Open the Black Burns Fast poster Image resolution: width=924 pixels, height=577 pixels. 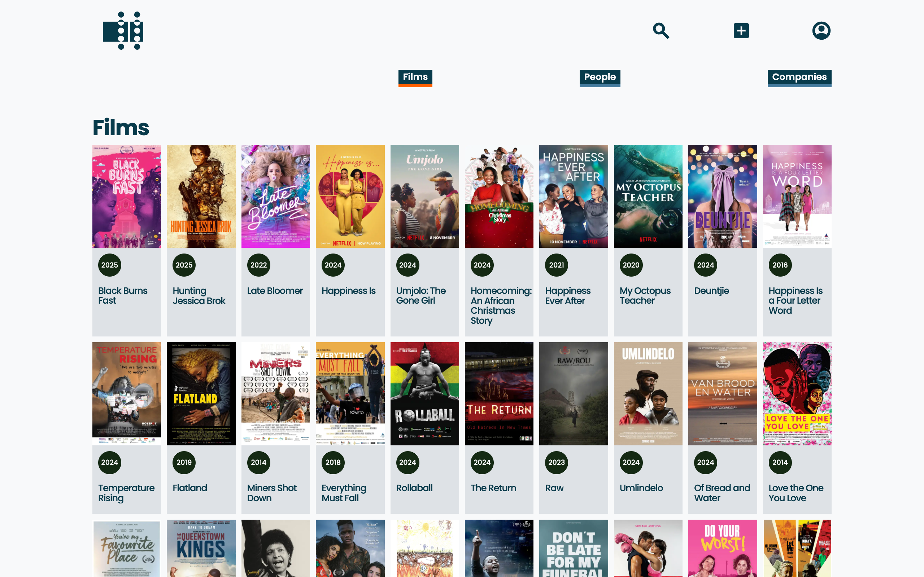coord(127,196)
